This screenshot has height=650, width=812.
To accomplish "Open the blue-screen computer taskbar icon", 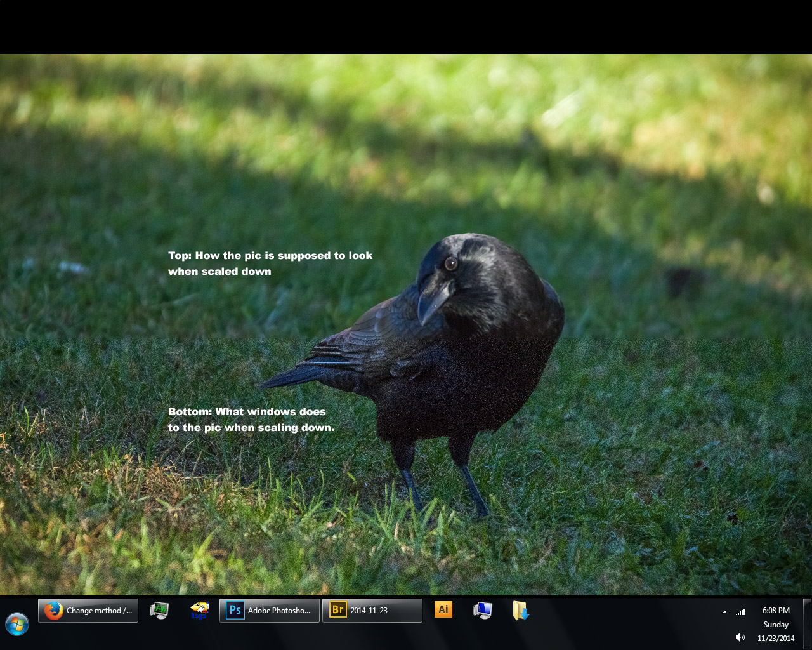I will click(x=483, y=611).
